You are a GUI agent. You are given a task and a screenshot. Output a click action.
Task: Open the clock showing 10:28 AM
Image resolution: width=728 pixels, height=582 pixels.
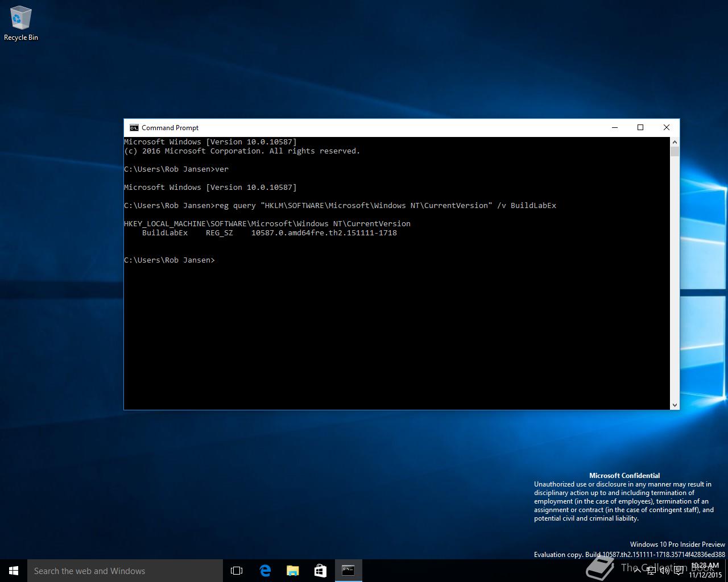tap(705, 571)
